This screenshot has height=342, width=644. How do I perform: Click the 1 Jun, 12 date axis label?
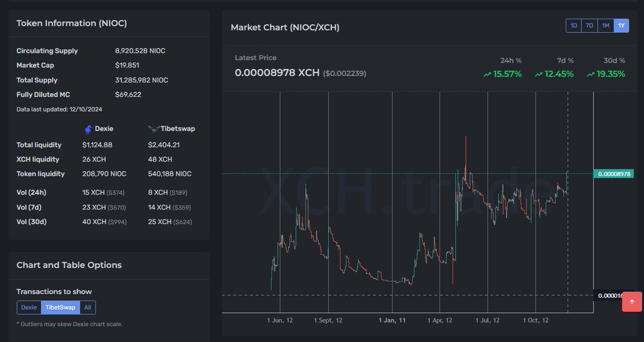(x=280, y=320)
